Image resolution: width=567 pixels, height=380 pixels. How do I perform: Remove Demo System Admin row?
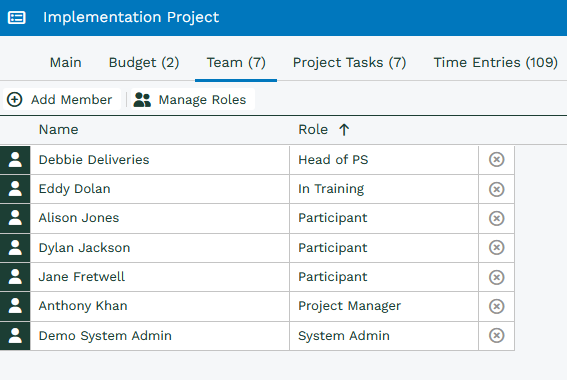496,336
